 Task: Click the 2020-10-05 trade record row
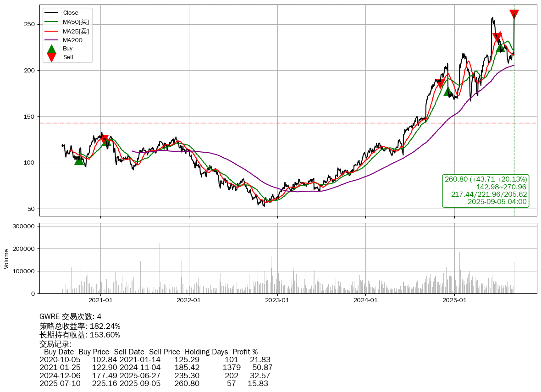click(155, 359)
